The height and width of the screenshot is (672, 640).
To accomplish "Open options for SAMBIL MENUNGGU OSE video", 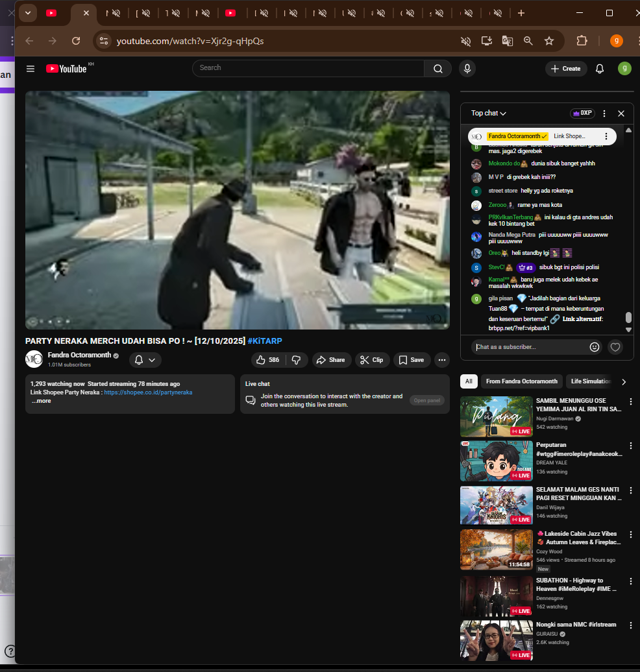I will 630,402.
